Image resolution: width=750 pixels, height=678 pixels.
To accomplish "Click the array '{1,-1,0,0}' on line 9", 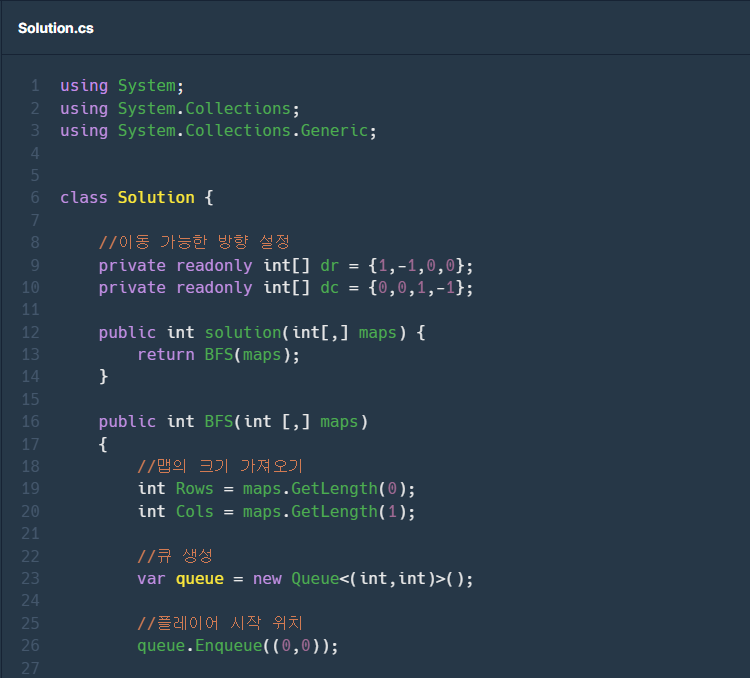I will (416, 266).
